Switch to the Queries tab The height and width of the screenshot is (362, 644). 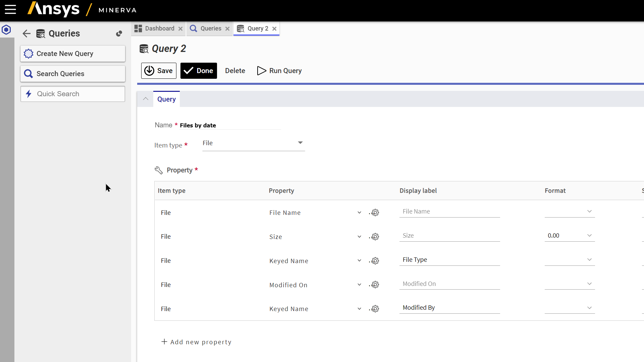tap(206, 28)
